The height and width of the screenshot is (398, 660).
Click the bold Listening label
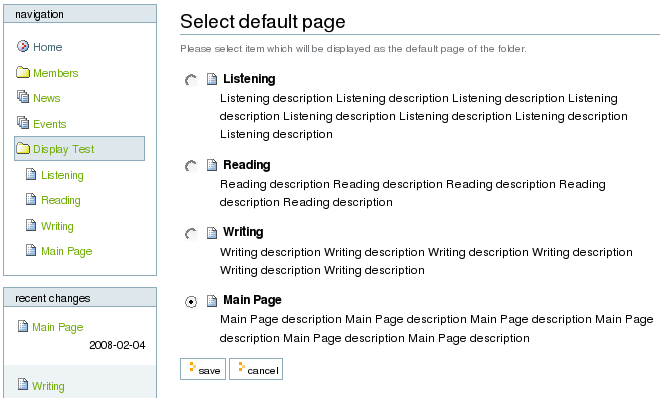pyautogui.click(x=249, y=79)
